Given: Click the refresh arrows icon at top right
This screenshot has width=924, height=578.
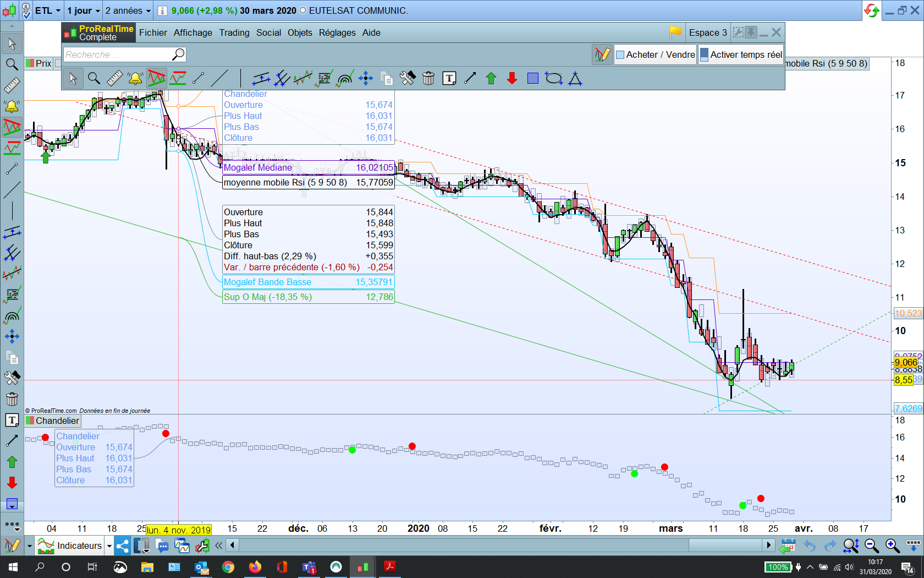Looking at the screenshot, I should [872, 10].
